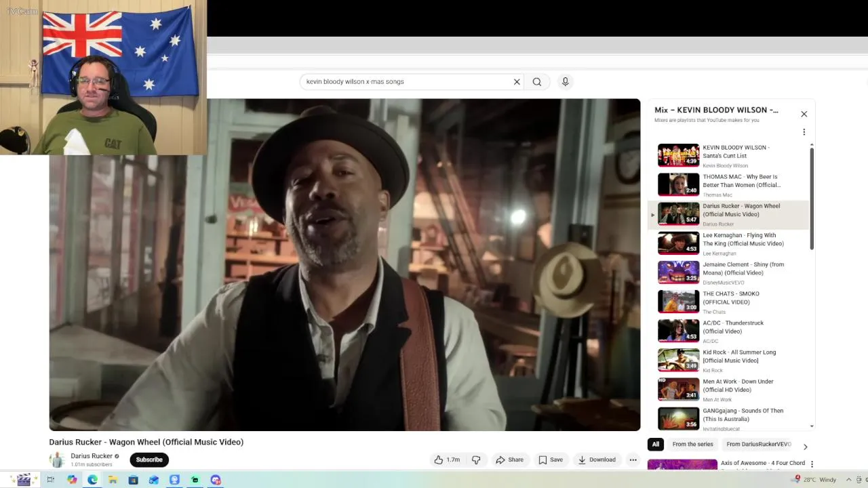The image size is (868, 488).
Task: Open the Darius Rucker channel avatar
Action: pos(57,460)
